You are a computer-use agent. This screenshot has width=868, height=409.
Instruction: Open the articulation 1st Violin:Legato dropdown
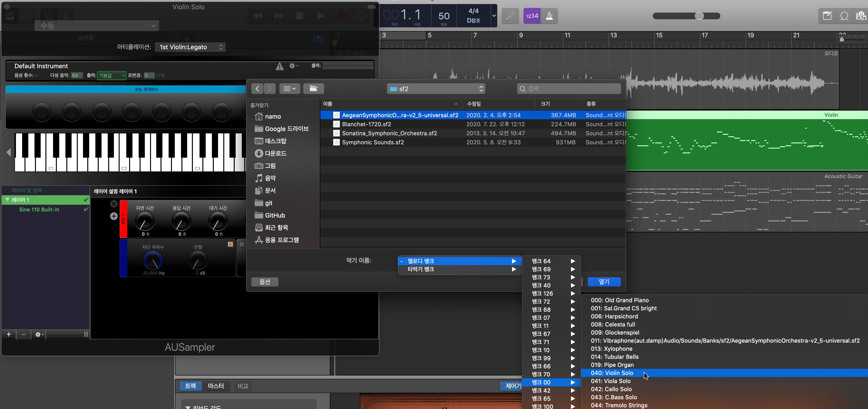[190, 47]
